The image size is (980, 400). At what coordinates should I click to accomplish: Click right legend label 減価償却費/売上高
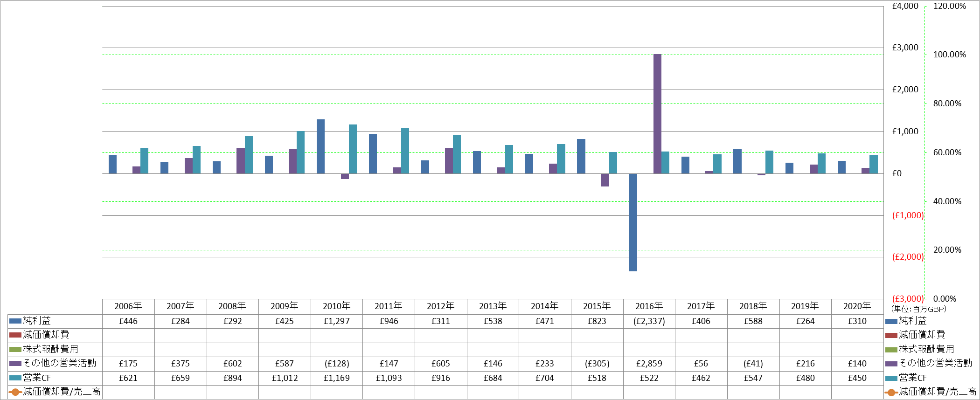click(x=938, y=392)
